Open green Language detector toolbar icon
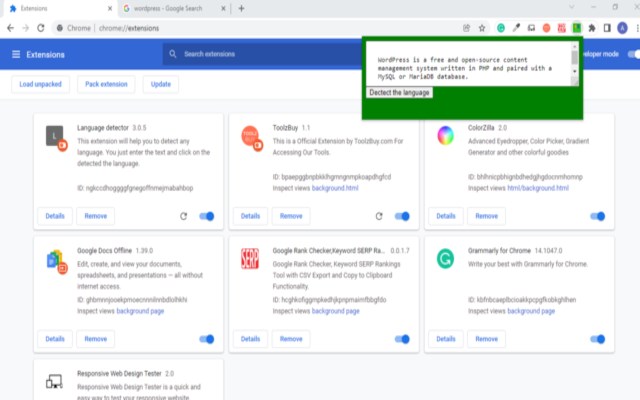The height and width of the screenshot is (400, 640). pyautogui.click(x=577, y=28)
